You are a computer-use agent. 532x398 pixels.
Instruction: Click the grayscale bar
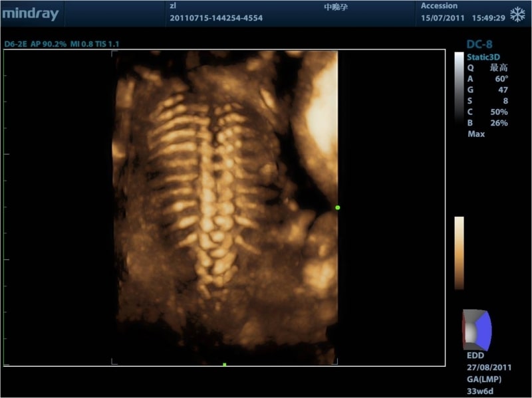coord(459,88)
